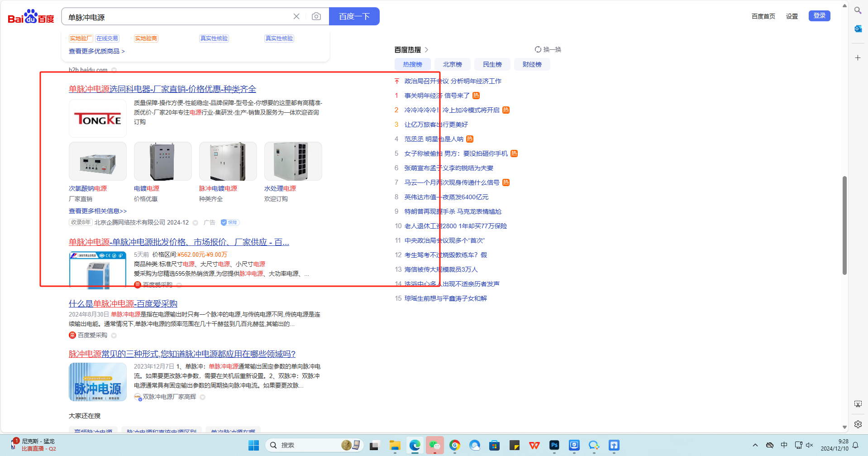Screen dimensions: 868x456
Task: Click the Windows taskbar search box
Action: [314, 446]
